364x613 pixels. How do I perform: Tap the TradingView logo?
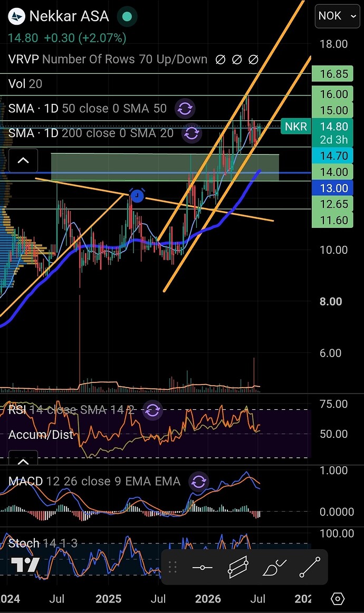[x=25, y=565]
